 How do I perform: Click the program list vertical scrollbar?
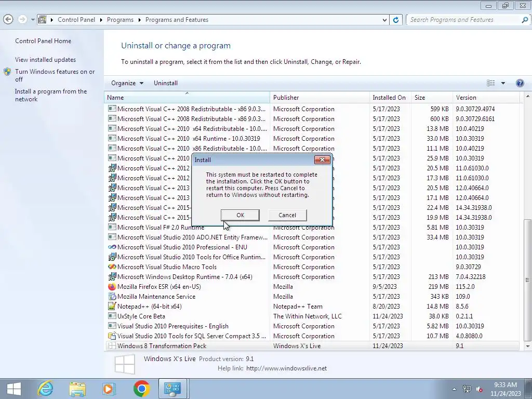pyautogui.click(x=527, y=280)
